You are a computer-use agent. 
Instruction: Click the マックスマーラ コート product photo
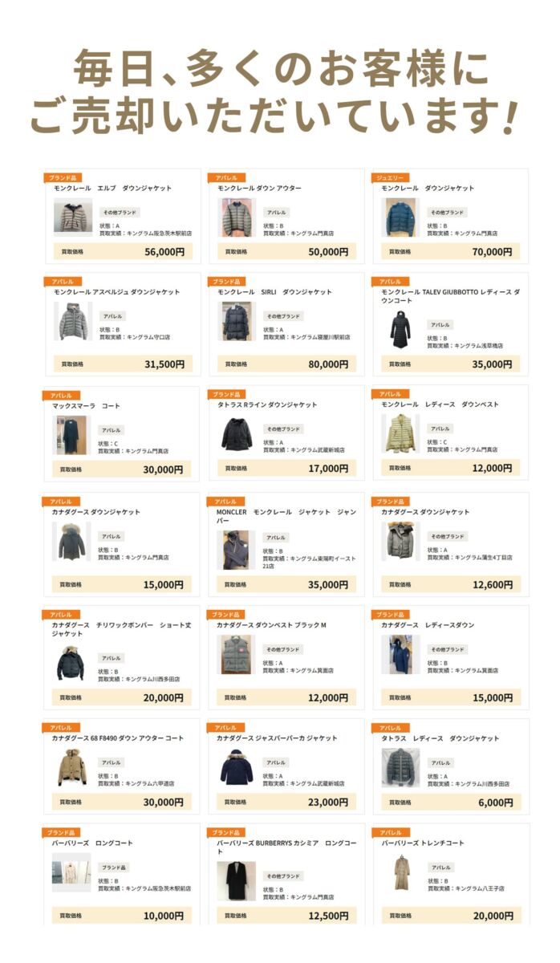[71, 435]
